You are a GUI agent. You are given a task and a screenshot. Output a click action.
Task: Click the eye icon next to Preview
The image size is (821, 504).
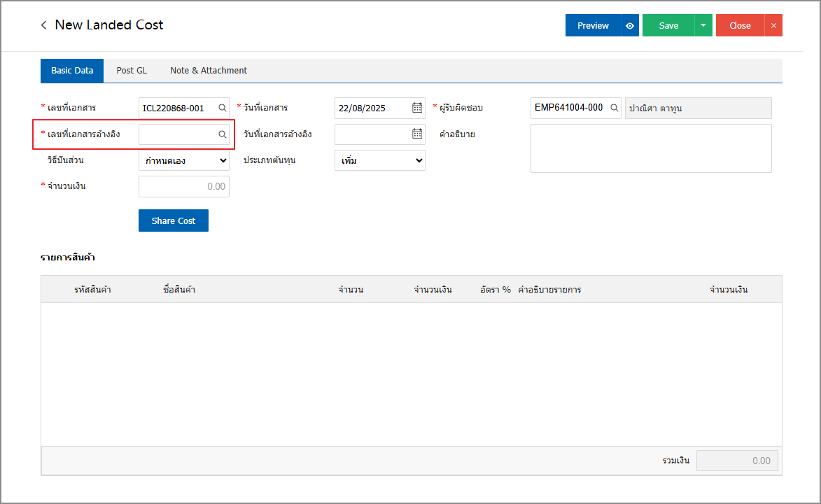pos(630,25)
